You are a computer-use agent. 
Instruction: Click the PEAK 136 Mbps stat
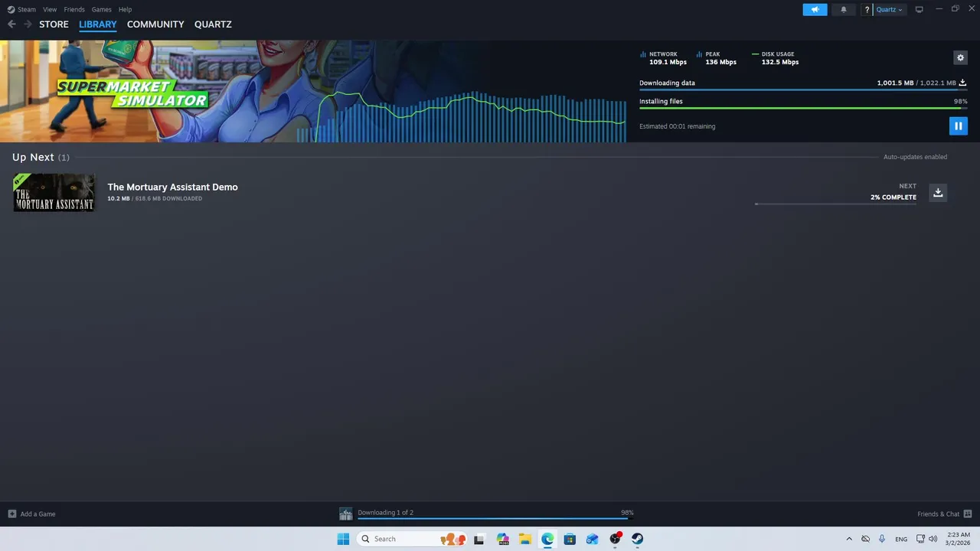pos(717,58)
